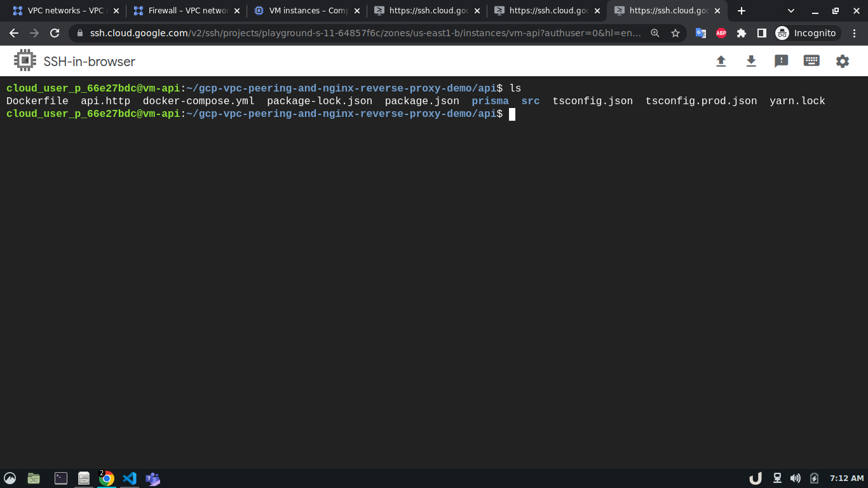868x488 pixels.
Task: Open the tab search chevron dropdown
Action: [791, 11]
